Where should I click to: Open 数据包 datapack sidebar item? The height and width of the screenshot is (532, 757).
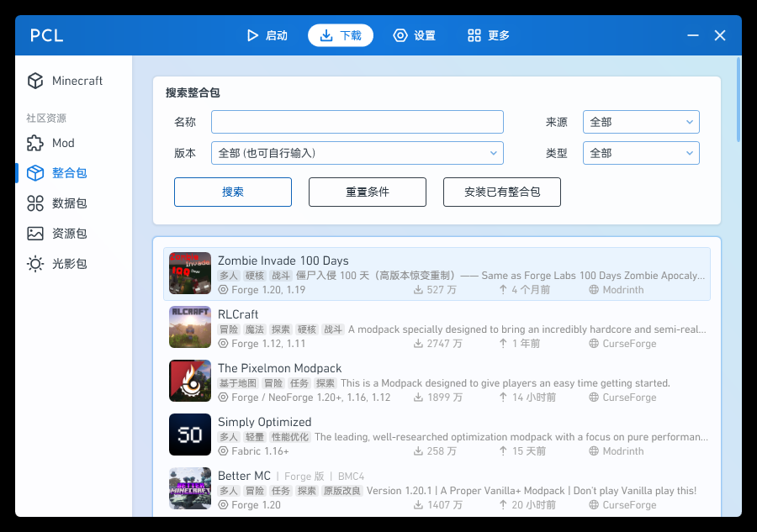point(73,203)
